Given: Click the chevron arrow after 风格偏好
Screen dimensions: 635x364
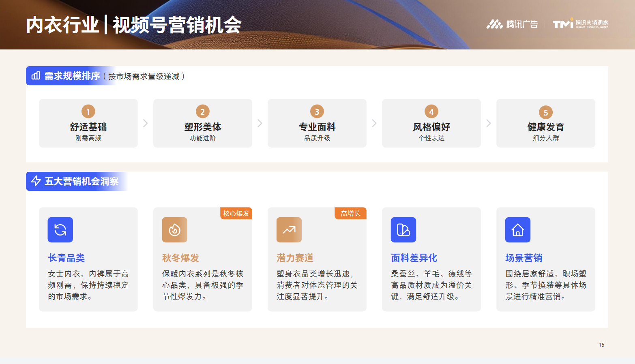Looking at the screenshot, I should 489,123.
